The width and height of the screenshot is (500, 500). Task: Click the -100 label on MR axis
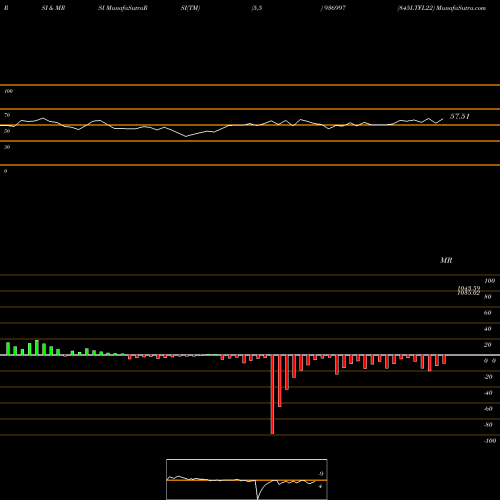point(490,441)
